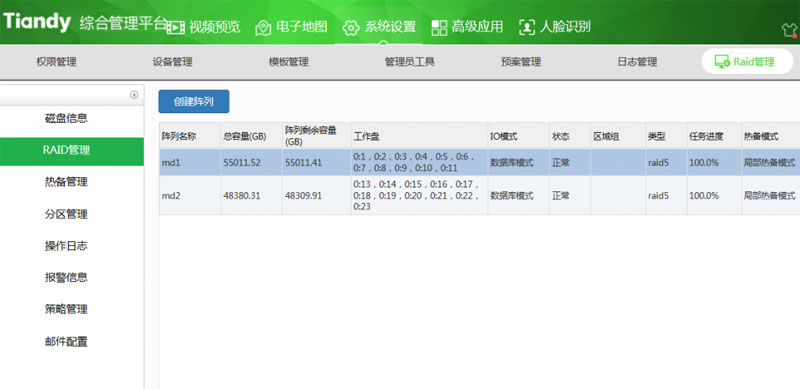Select the Raid管理 tab
Viewport: 800px width, 389px height.
tap(747, 62)
